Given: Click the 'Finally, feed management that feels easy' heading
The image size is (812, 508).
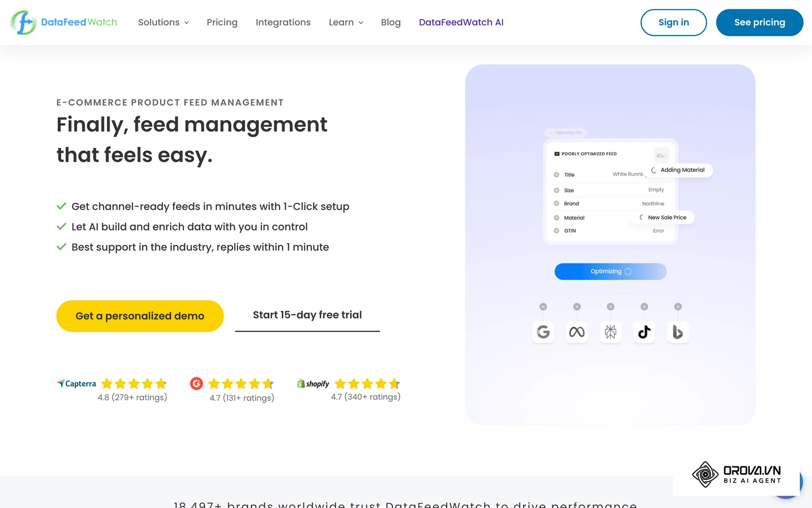Looking at the screenshot, I should (x=192, y=140).
